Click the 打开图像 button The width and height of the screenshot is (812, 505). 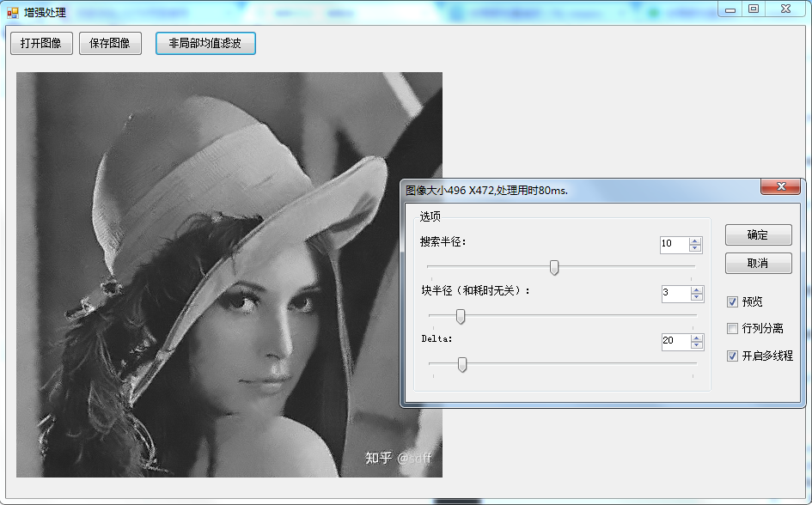[41, 44]
